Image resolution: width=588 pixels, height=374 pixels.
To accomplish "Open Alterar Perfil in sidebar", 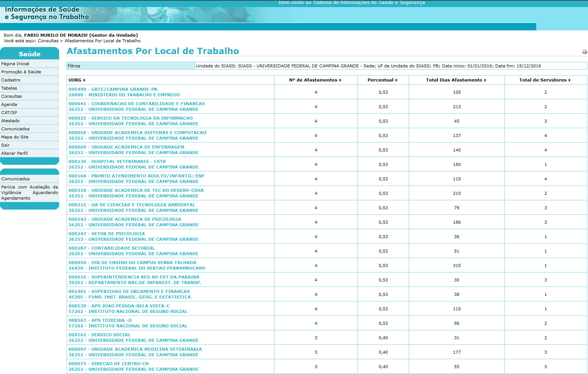I will [x=14, y=153].
